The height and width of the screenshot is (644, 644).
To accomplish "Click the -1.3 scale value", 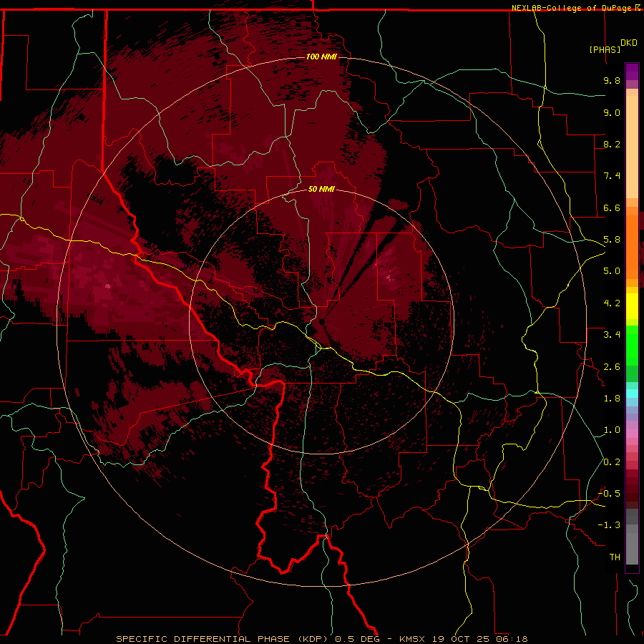I will click(x=609, y=525).
